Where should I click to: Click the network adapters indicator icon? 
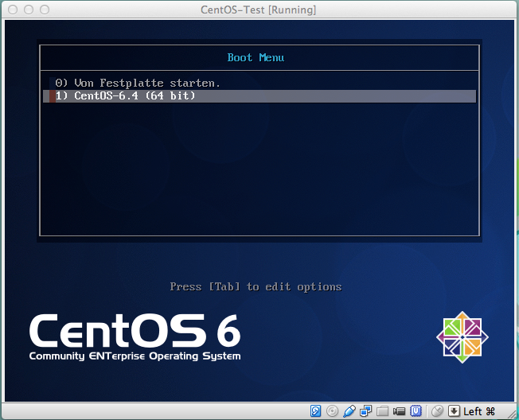point(365,411)
